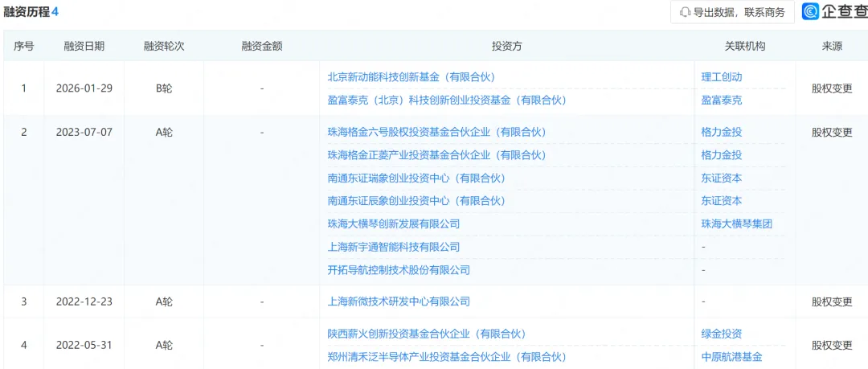Click the 来源 column header
The width and height of the screenshot is (868, 369).
(x=832, y=47)
